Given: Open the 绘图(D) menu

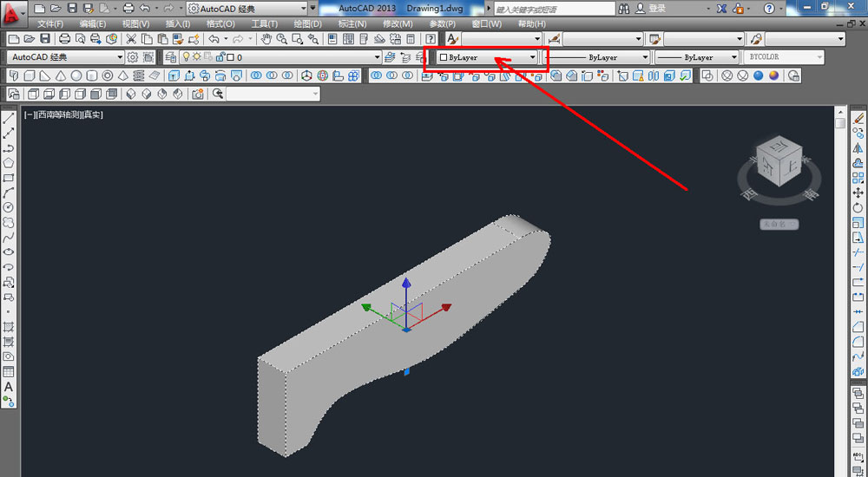Looking at the screenshot, I should pos(306,23).
